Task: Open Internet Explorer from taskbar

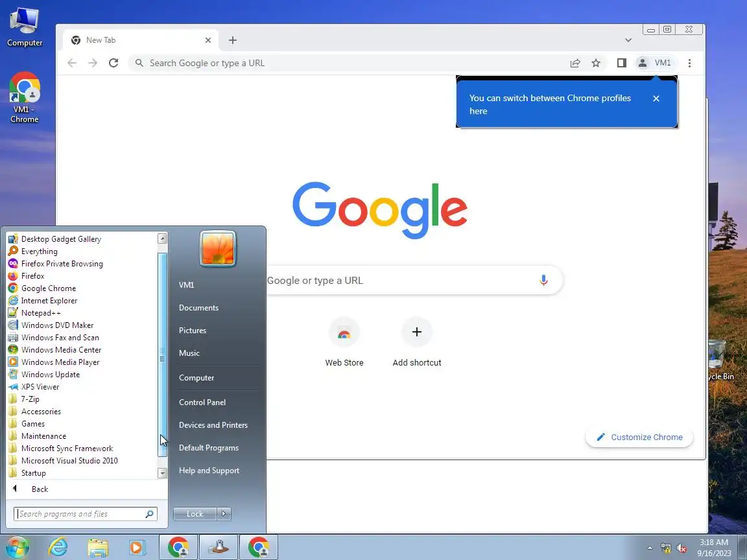Action: click(58, 547)
